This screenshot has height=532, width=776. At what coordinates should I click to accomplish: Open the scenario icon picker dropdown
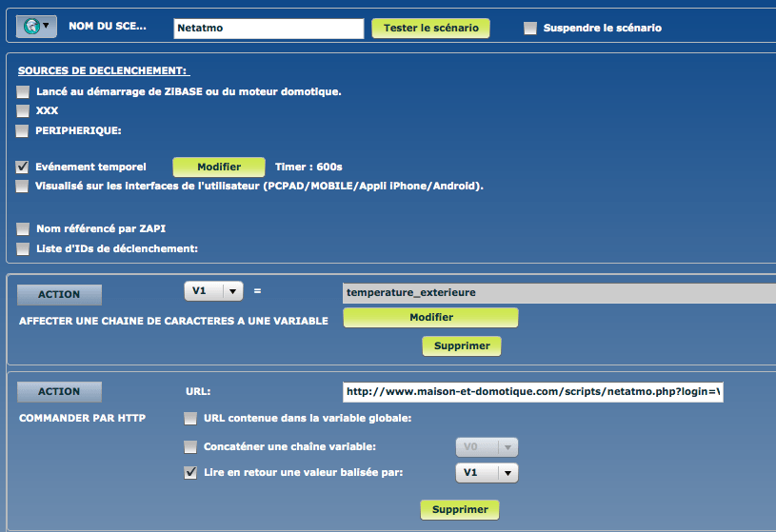point(36,27)
